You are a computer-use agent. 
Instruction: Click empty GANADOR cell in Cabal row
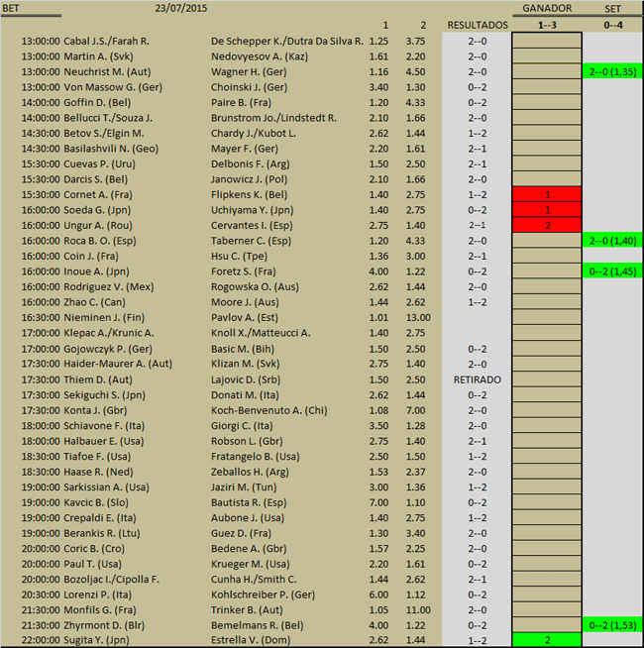[547, 41]
